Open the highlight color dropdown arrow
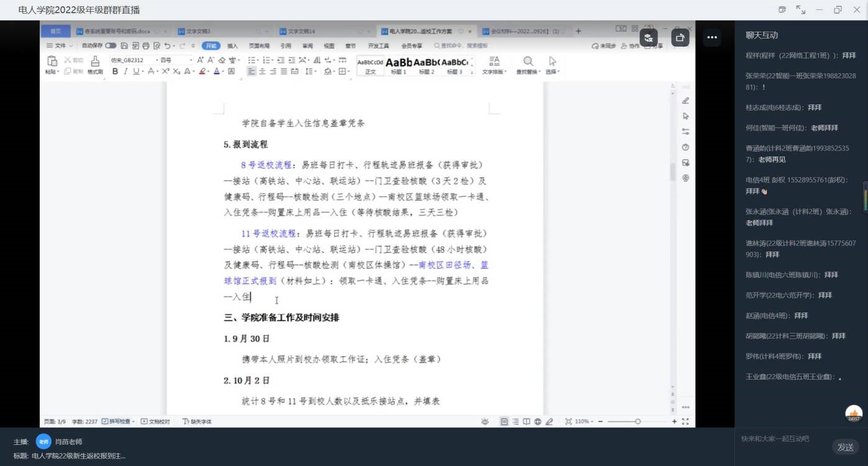This screenshot has width=868, height=466. 209,72
